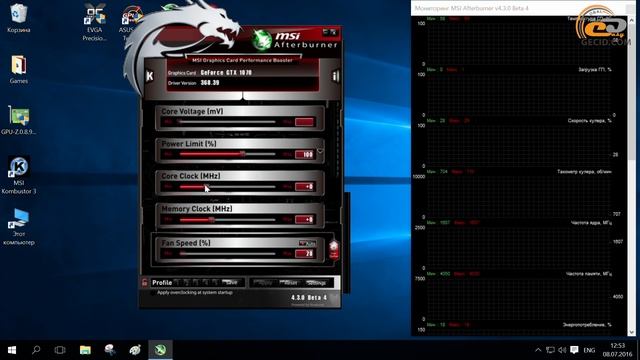Select the Этот компьютер desktop icon
Screen dimensions: 640x360
18,228
